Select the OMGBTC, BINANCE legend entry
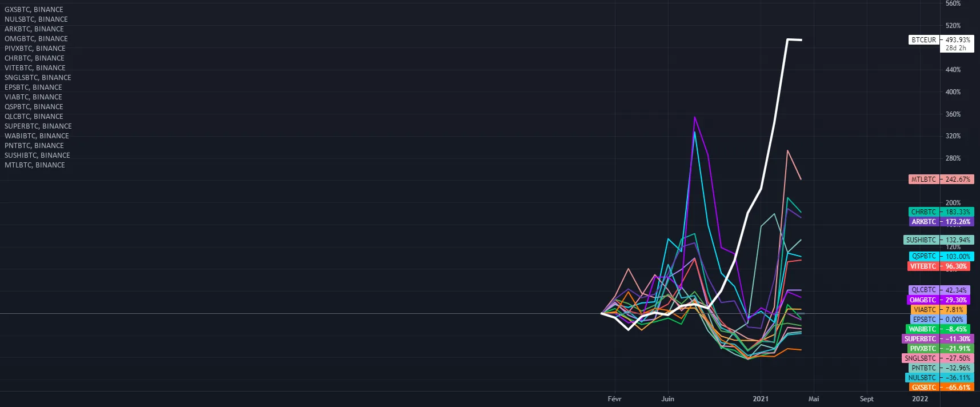980x407 pixels. point(36,39)
